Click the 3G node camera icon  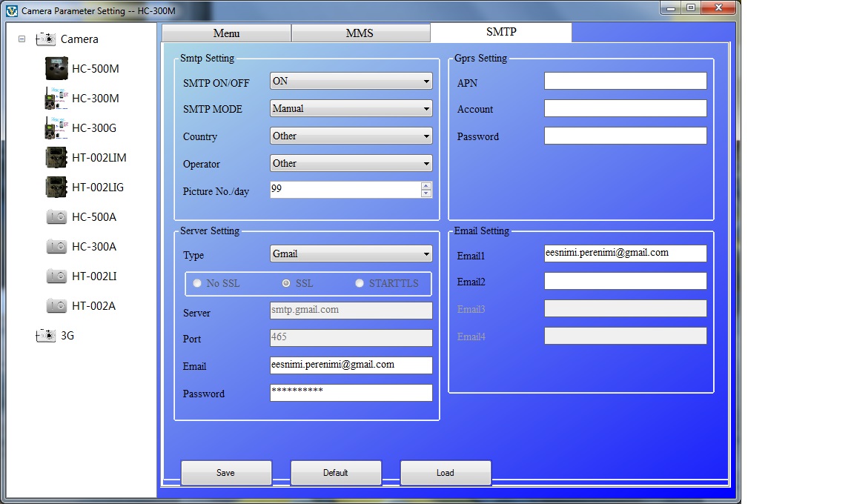(x=46, y=336)
